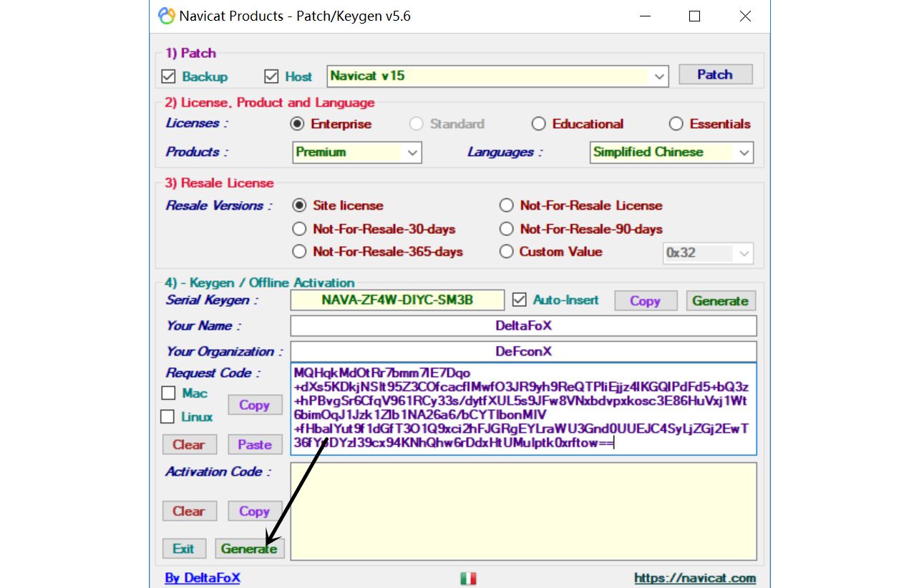The height and width of the screenshot is (588, 919).
Task: Choose the Site license resale option
Action: (300, 205)
